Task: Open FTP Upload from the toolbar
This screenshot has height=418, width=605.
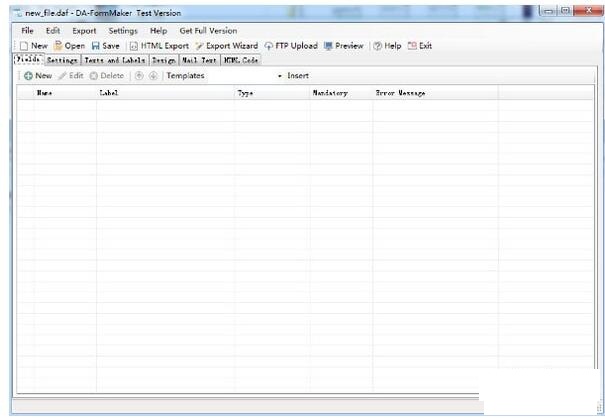Action: tap(291, 46)
